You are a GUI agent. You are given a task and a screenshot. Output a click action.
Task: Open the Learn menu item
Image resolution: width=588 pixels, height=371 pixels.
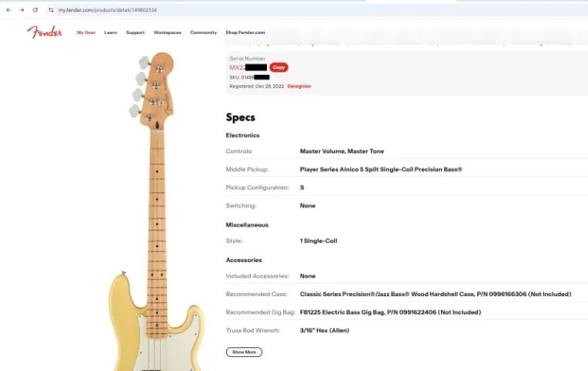click(x=111, y=32)
